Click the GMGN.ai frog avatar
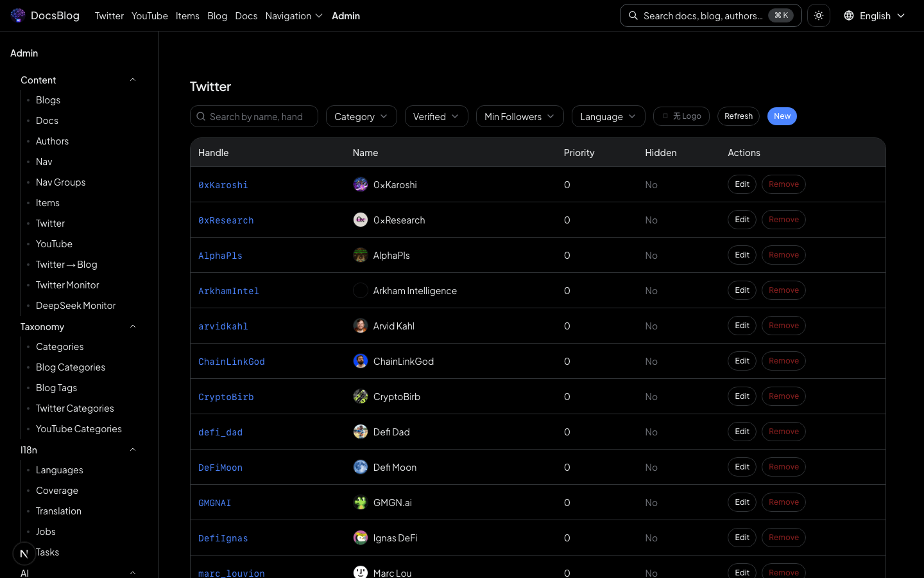Viewport: 924px width, 578px height. 361,502
